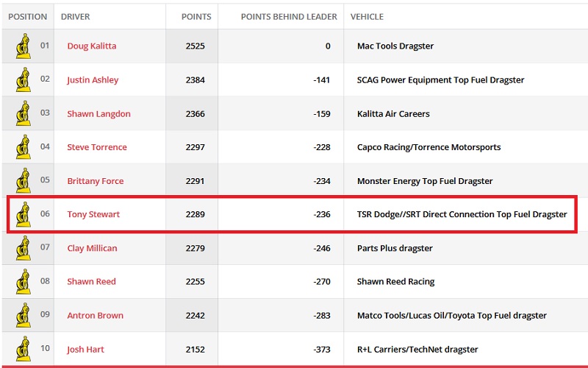Follow the Brittany Force driver link
588x368 pixels.
tap(96, 181)
